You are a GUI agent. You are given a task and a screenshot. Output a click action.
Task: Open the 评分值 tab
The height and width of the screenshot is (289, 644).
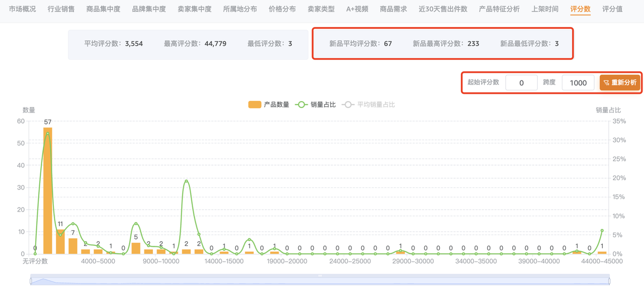coord(612,9)
